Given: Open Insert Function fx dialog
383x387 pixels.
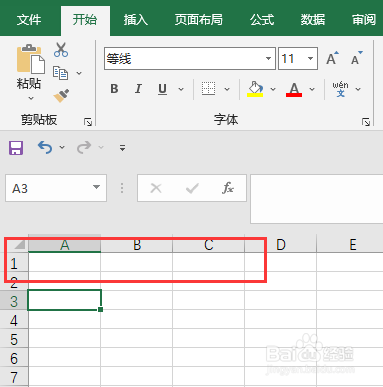Looking at the screenshot, I should [228, 188].
